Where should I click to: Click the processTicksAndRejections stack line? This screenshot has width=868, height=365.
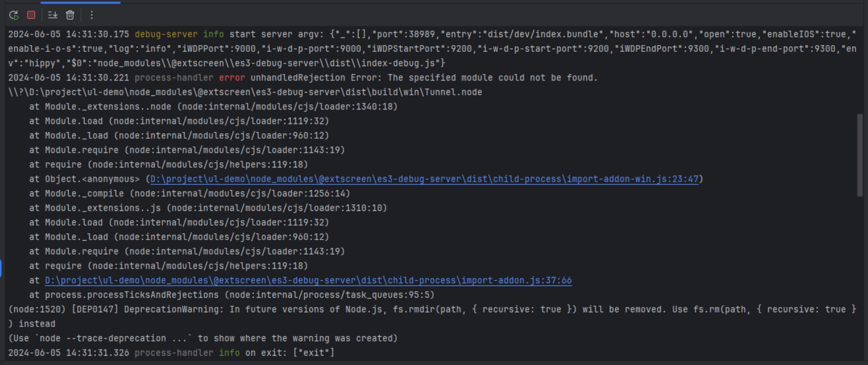pyautogui.click(x=232, y=295)
